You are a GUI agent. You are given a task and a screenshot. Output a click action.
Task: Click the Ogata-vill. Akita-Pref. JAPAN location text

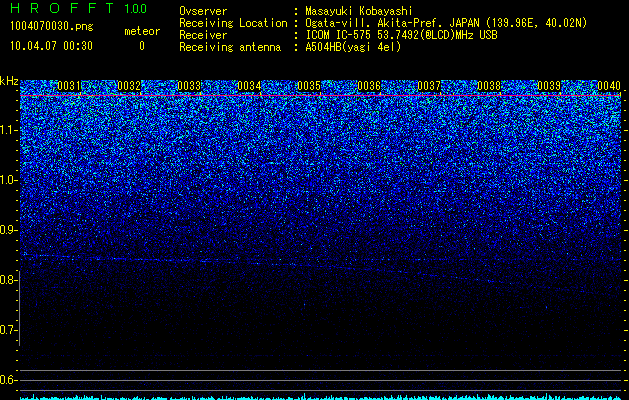pos(446,23)
